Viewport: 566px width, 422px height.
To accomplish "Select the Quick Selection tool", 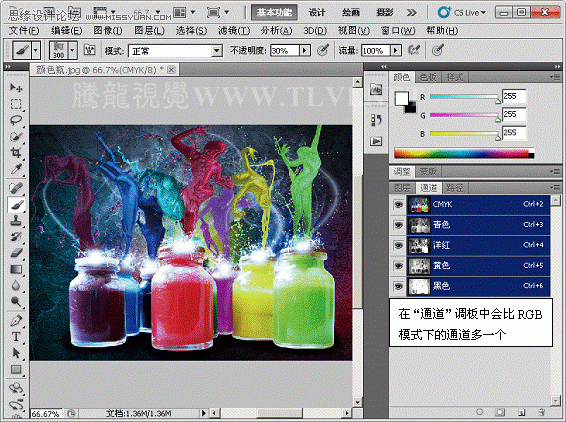I will [x=16, y=136].
